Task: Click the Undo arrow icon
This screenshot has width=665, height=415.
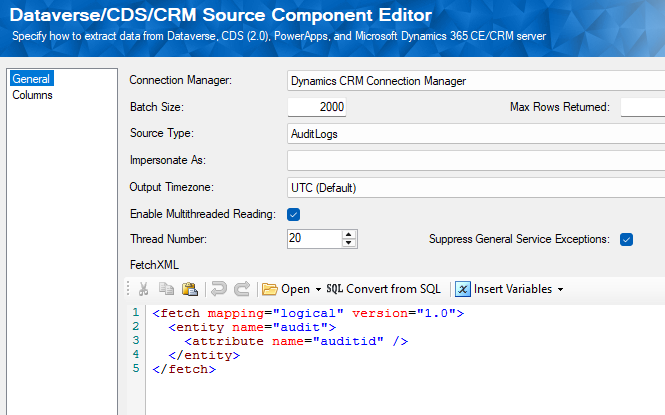Action: (x=219, y=289)
